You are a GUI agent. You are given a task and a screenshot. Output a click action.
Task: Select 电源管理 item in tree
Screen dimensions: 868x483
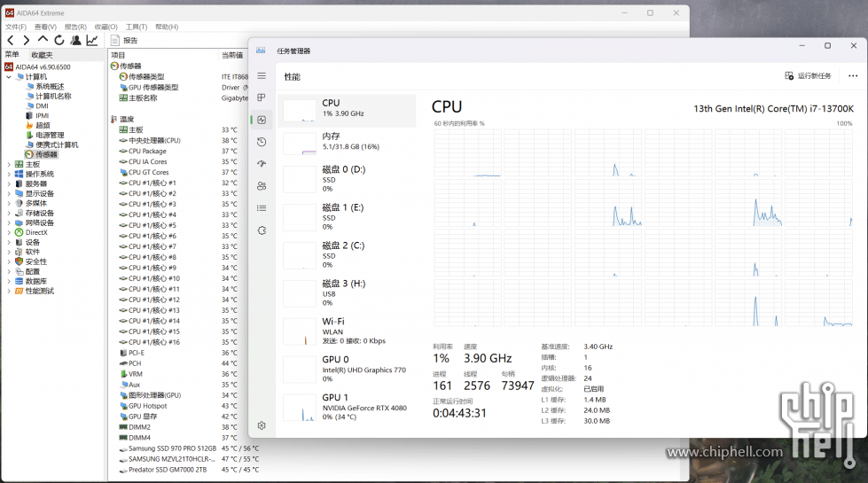[x=45, y=135]
